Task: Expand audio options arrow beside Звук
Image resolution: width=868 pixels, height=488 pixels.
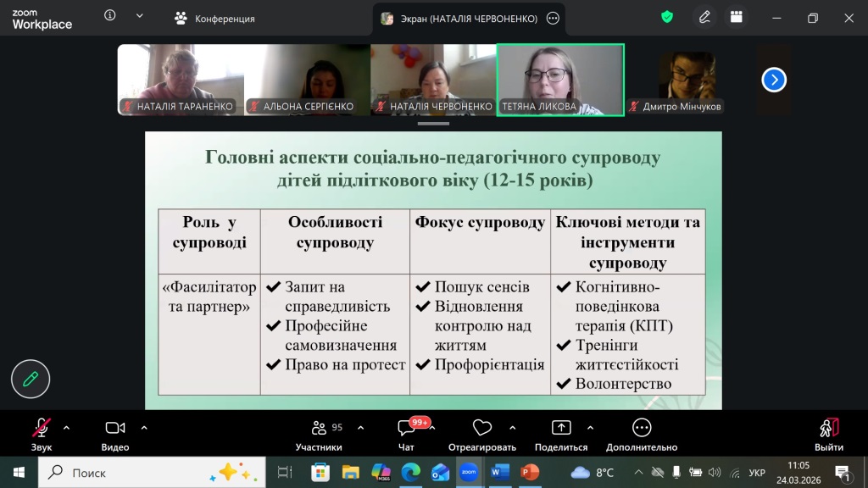Action: tap(67, 428)
